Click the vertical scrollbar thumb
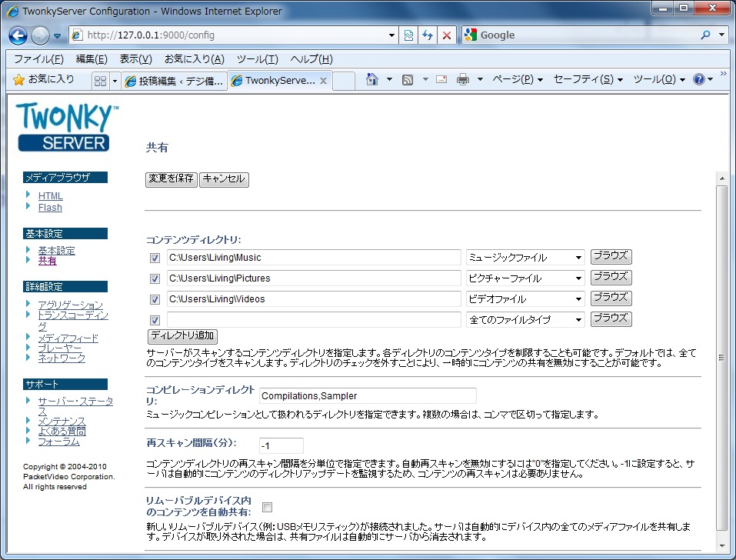This screenshot has width=736, height=560. click(722, 358)
